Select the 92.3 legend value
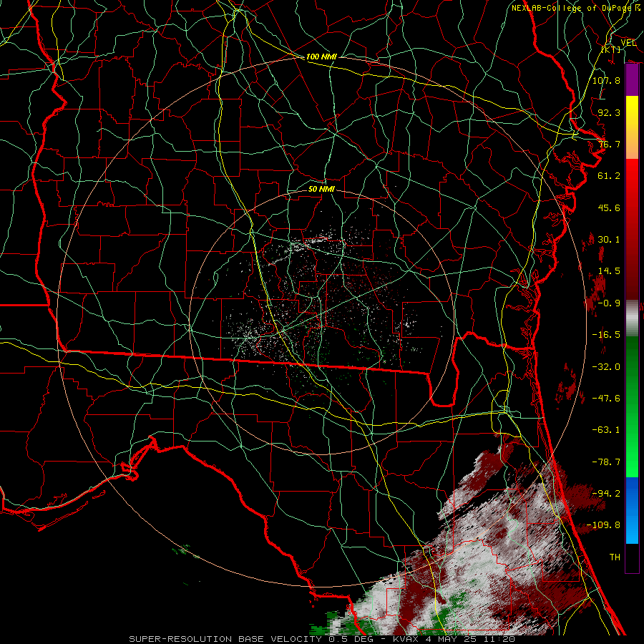Viewport: 644px width, 644px height. click(x=609, y=112)
